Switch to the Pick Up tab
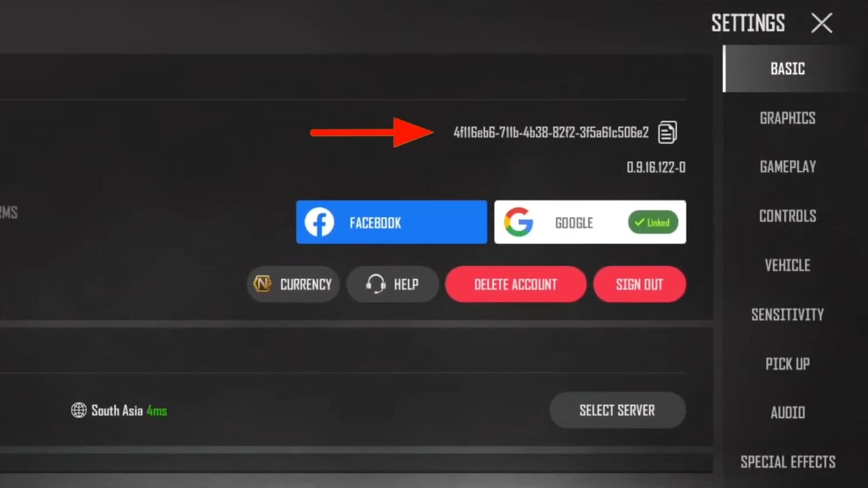Viewport: 868px width, 488px height. pyautogui.click(x=788, y=363)
